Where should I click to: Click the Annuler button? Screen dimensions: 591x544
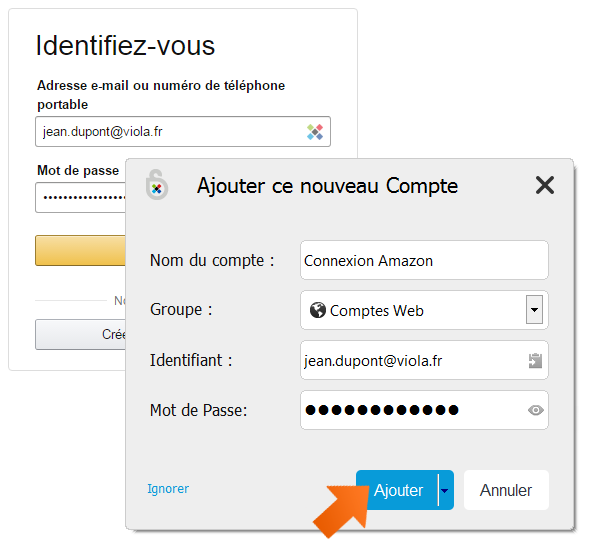[506, 490]
